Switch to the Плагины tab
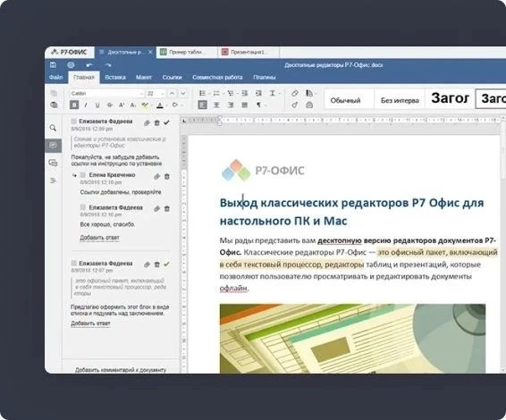Viewport: 506px width, 420px height. pos(265,78)
